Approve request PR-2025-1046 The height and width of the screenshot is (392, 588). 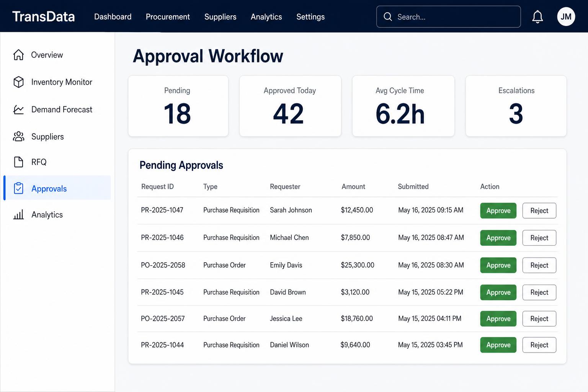tap(498, 238)
